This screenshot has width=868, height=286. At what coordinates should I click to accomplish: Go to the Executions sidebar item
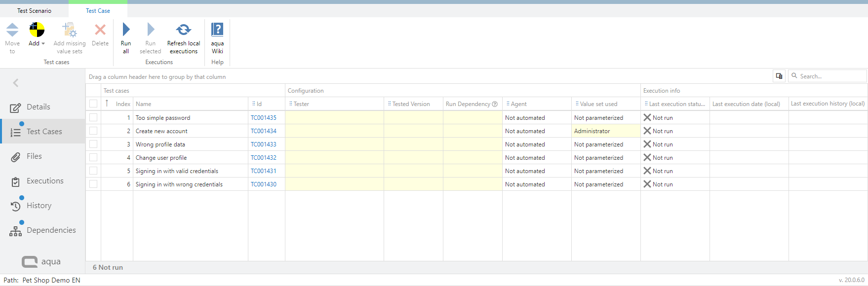point(45,181)
